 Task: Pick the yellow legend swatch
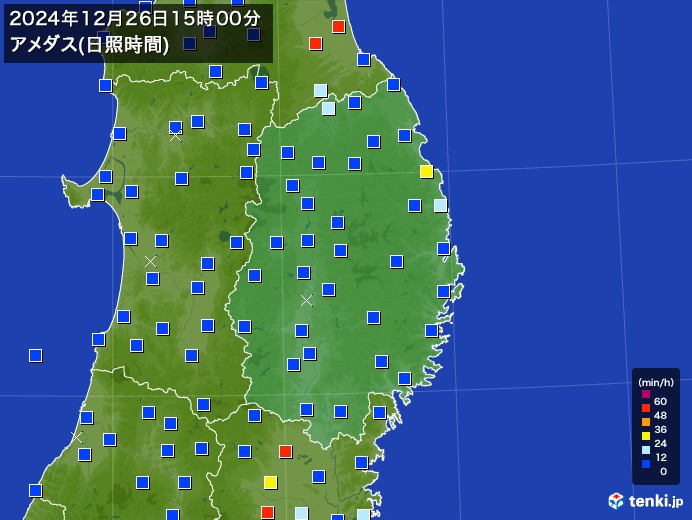(x=646, y=436)
